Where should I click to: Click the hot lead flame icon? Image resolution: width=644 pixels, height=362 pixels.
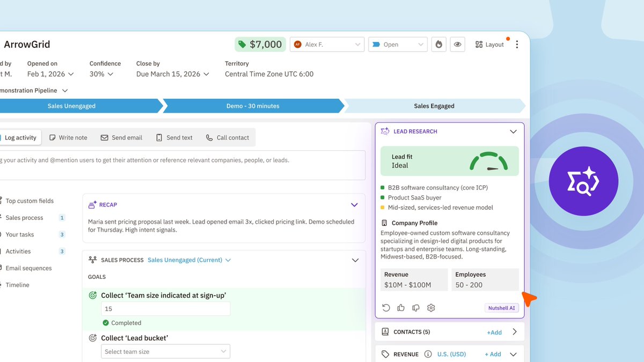439,45
